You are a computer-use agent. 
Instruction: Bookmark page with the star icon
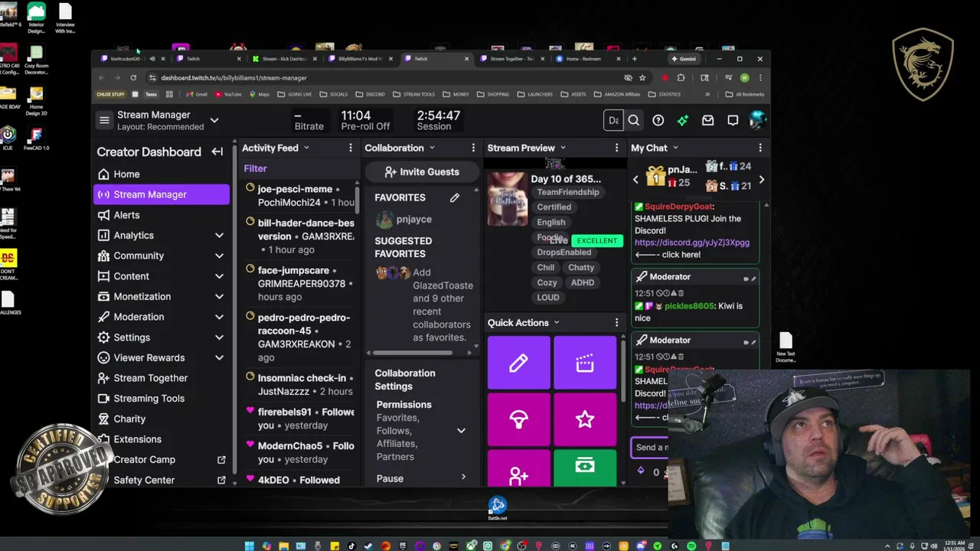click(642, 77)
